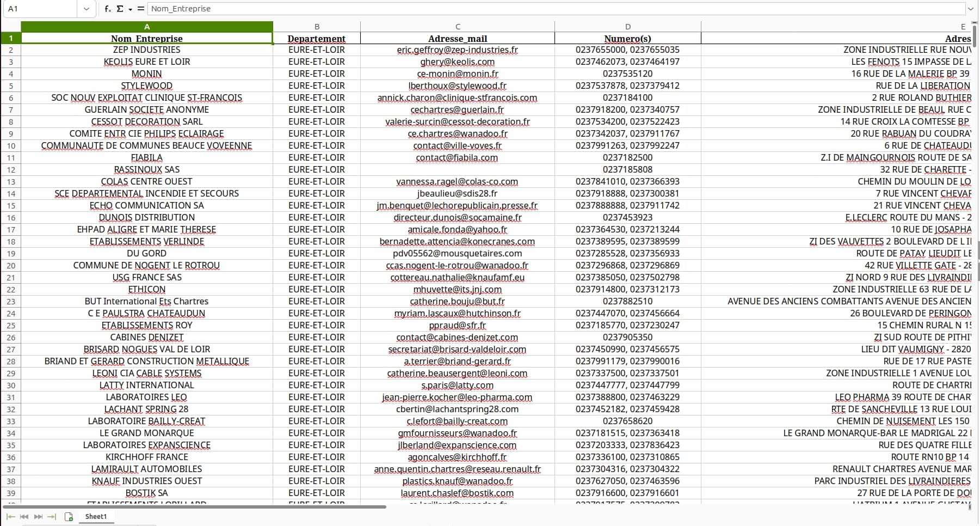Select address cell 2 RUE ROLAND BUTHIER
Screen dimensions: 980x526
[837, 98]
